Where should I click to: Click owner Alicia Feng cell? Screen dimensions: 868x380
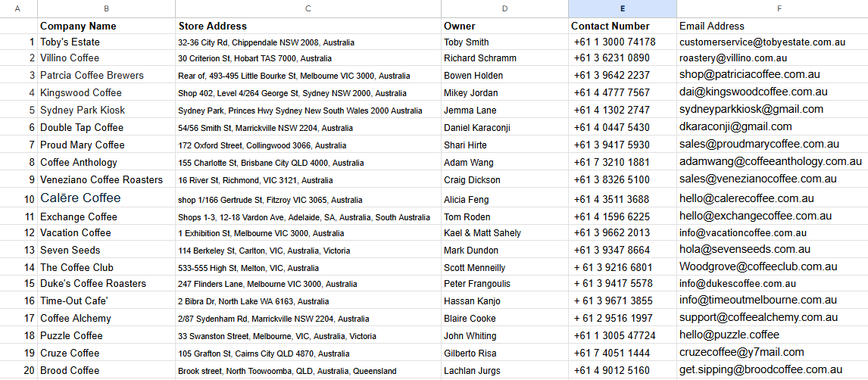tap(505, 198)
